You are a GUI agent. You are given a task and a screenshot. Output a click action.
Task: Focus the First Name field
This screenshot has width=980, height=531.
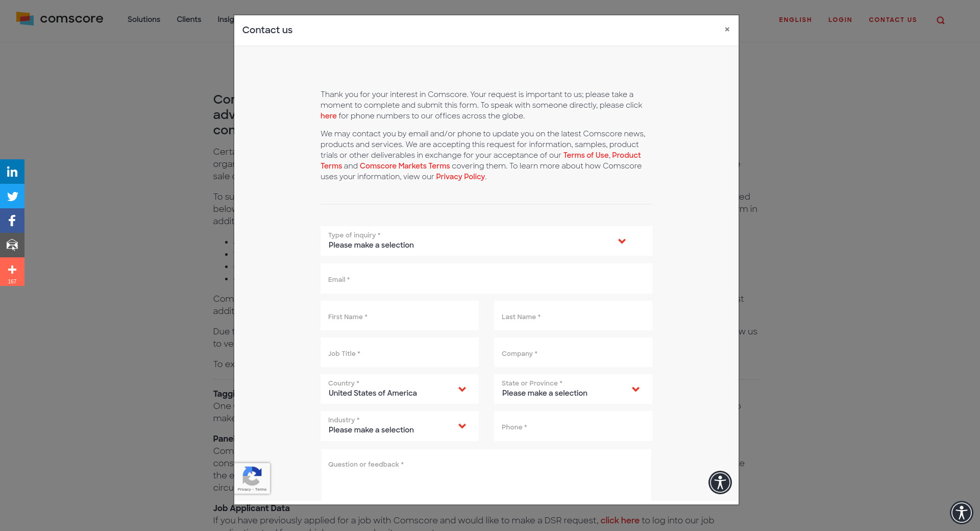(400, 316)
